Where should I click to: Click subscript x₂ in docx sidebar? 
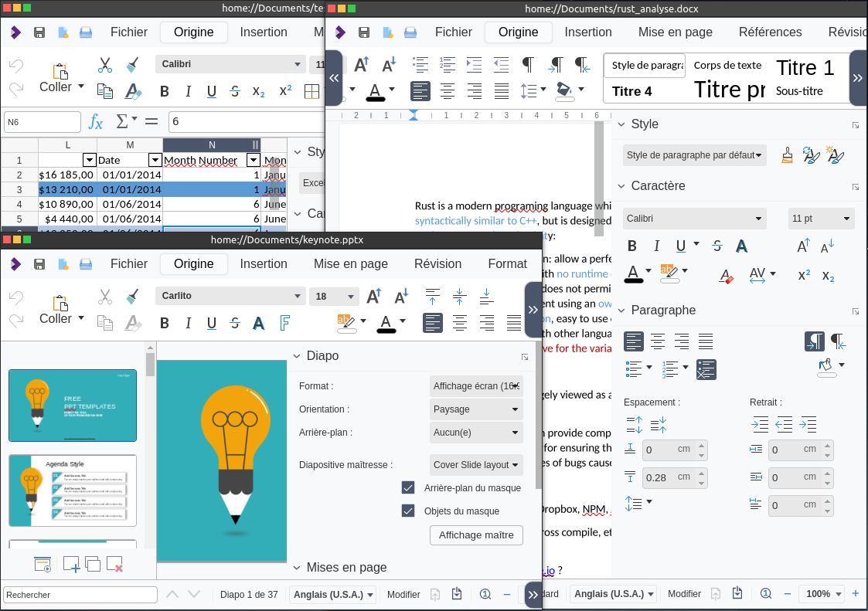pyautogui.click(x=828, y=275)
